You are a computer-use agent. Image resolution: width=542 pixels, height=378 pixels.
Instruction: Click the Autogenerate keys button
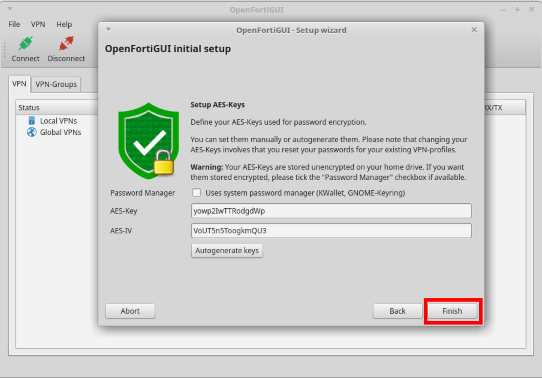[227, 251]
